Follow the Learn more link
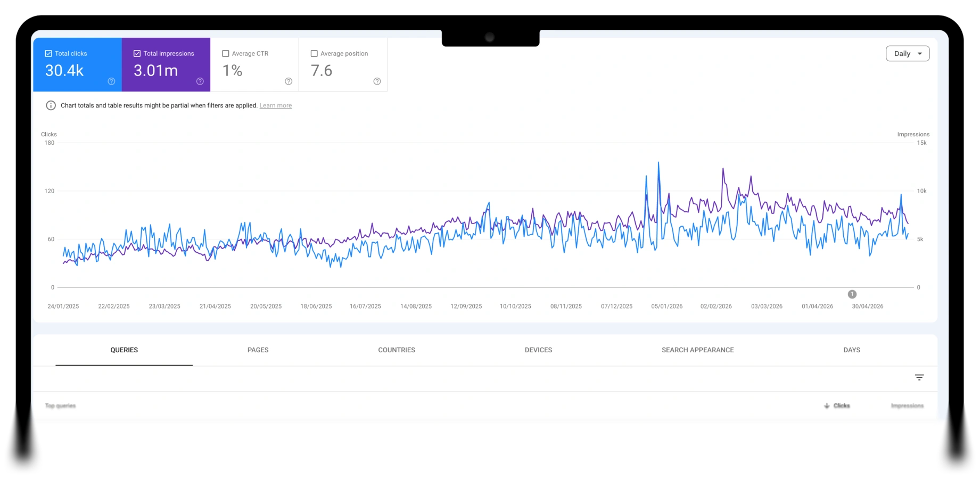Screen dimensions: 980x480 [x=276, y=106]
